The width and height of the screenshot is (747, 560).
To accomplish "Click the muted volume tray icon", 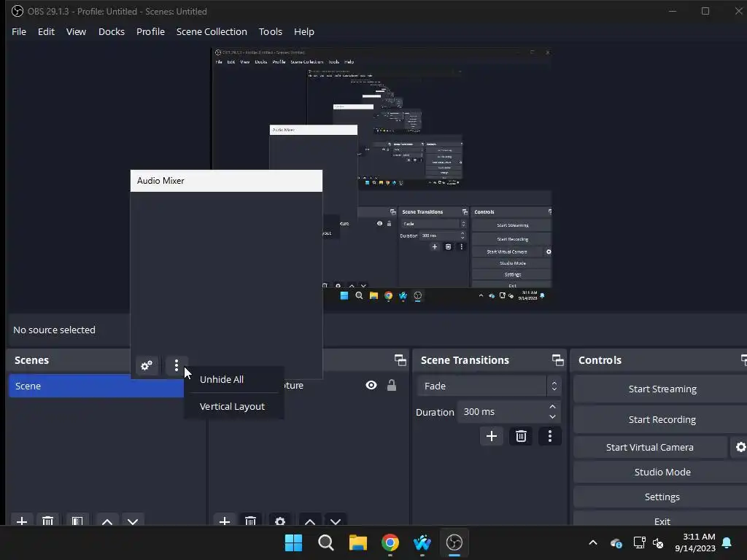I will [658, 542].
